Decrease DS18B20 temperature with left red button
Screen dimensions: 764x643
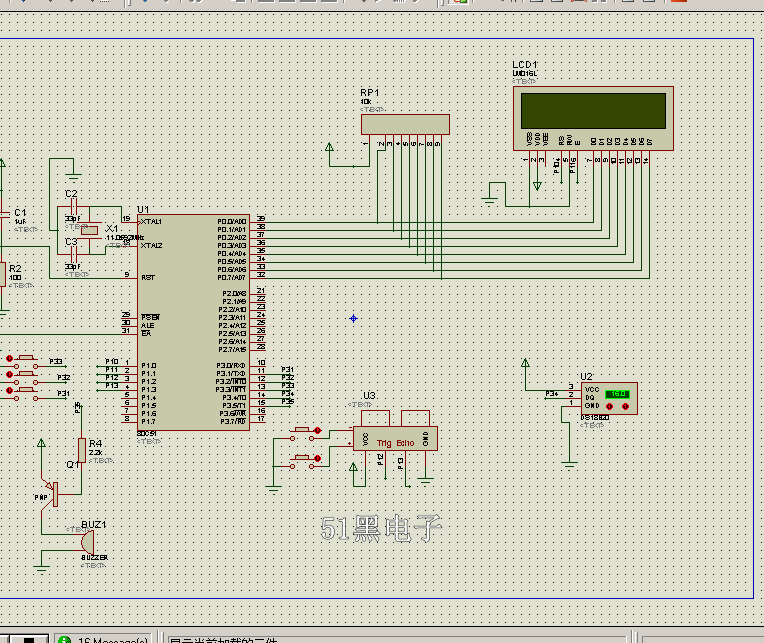click(609, 406)
